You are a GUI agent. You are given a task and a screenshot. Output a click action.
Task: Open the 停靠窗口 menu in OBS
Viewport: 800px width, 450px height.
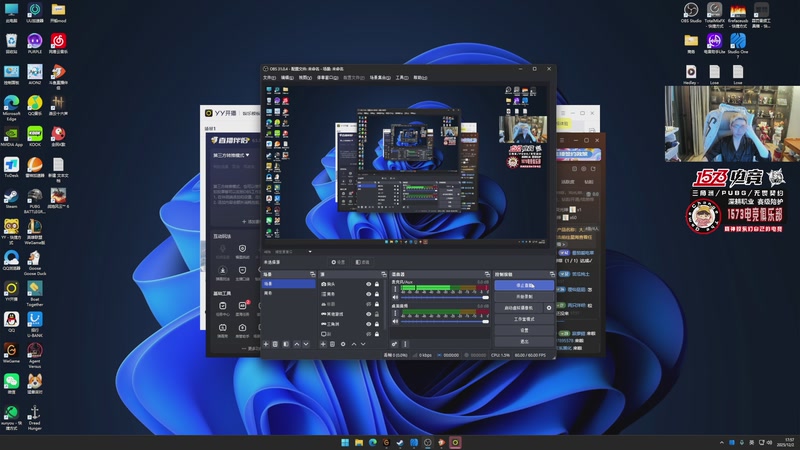tap(328, 78)
